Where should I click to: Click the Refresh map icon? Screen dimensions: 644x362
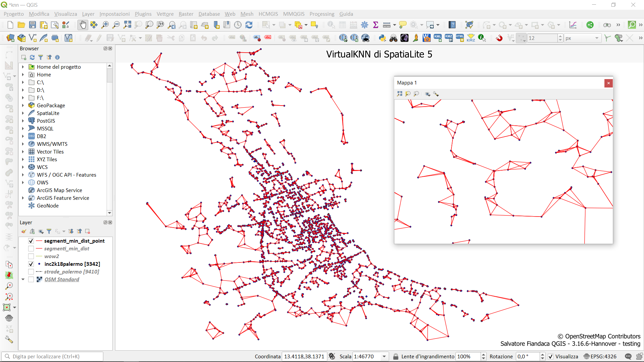click(249, 25)
